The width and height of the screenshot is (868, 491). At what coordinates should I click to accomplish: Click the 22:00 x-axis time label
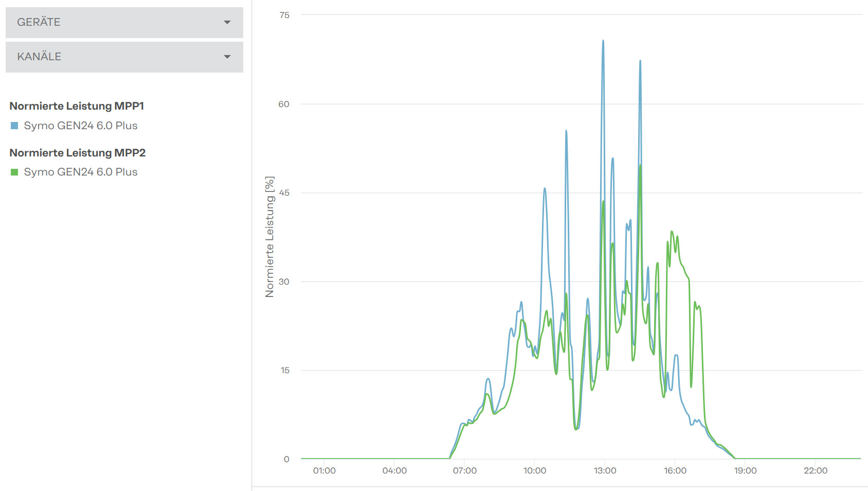point(816,470)
